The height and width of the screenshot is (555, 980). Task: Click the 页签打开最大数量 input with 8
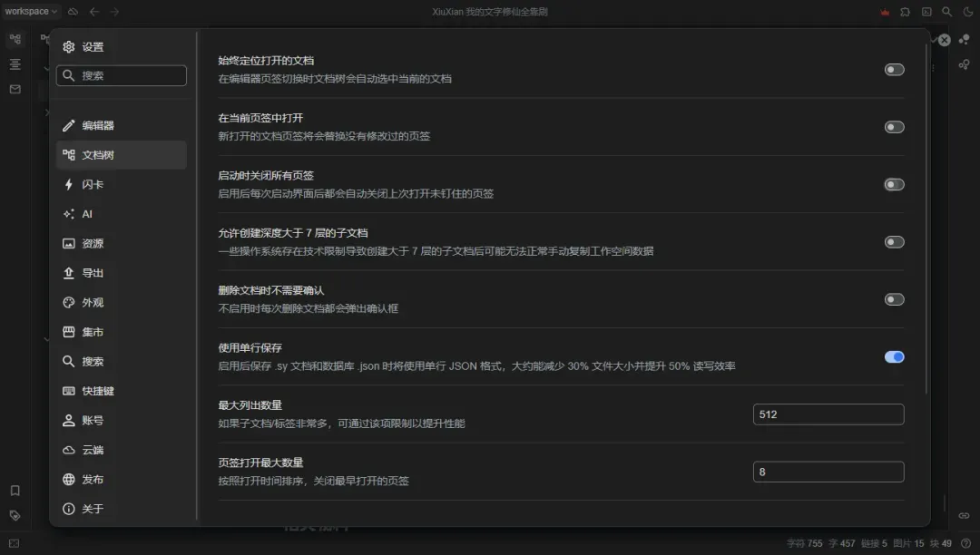(x=828, y=472)
